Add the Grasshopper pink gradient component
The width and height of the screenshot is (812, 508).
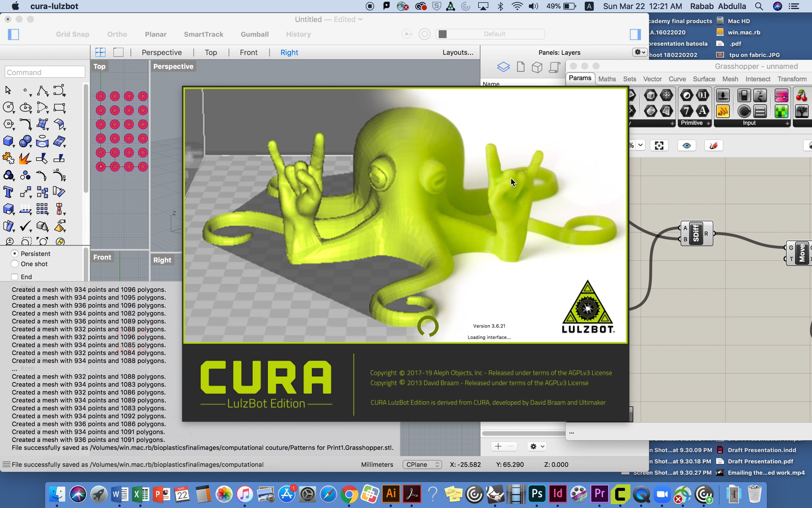[781, 95]
